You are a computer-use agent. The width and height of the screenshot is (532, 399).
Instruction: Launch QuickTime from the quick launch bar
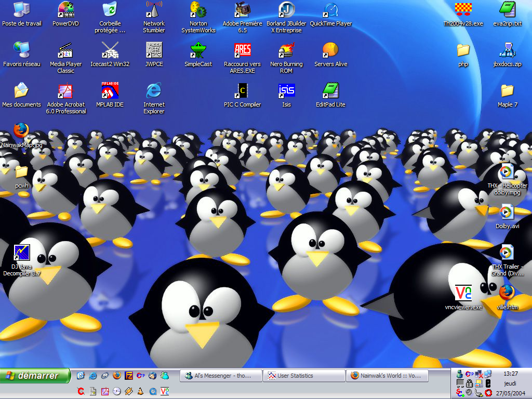pyautogui.click(x=153, y=392)
